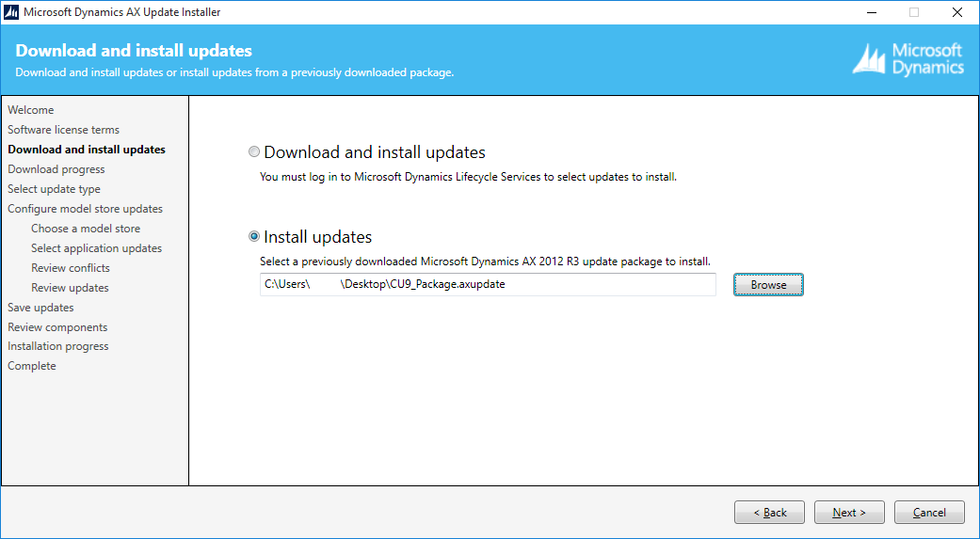
Task: Select the Complete step in sidebar
Action: (x=32, y=366)
